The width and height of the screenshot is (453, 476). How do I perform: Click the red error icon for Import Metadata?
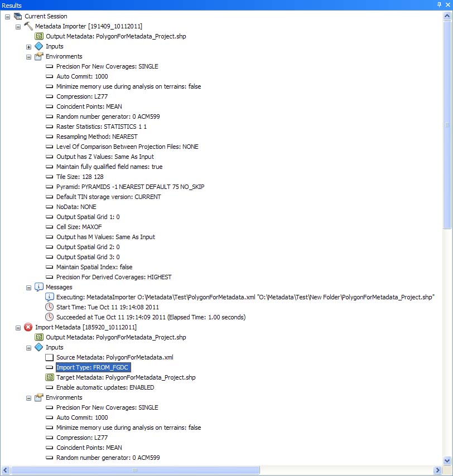click(x=28, y=327)
